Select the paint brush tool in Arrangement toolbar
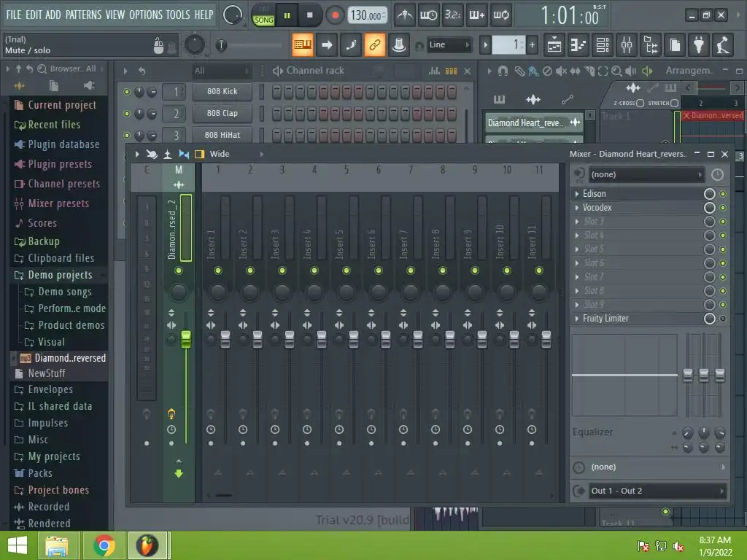The image size is (747, 560). (533, 71)
